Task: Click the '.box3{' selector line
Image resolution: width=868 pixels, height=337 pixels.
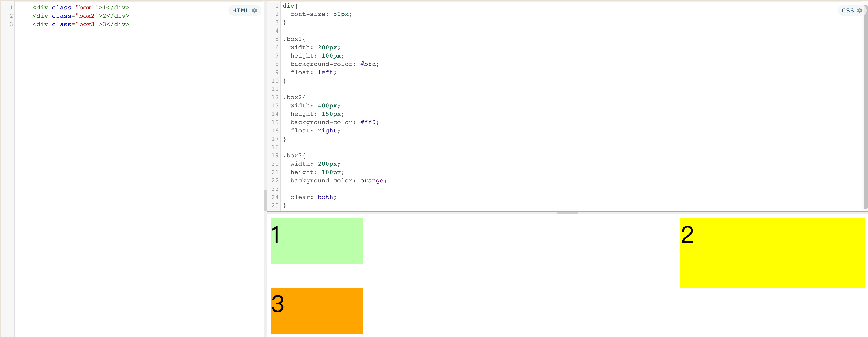Action: click(294, 156)
